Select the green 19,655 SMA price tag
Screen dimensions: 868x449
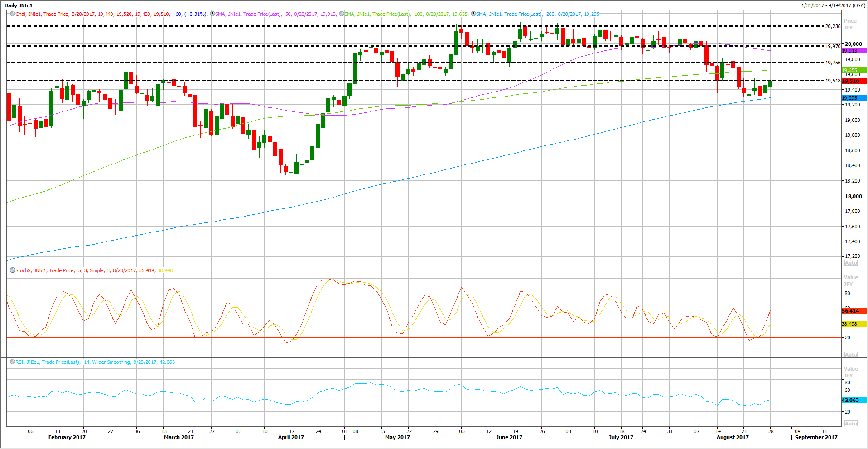tap(853, 70)
